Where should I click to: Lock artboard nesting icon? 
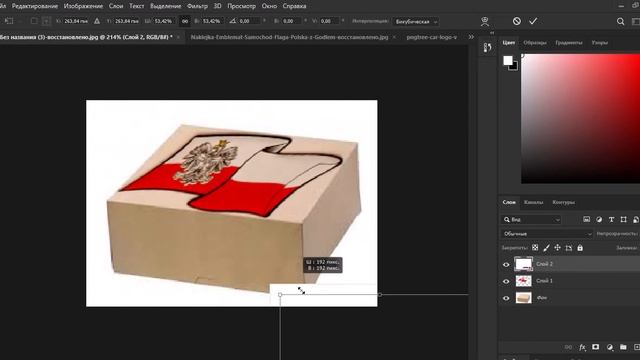[x=569, y=248]
